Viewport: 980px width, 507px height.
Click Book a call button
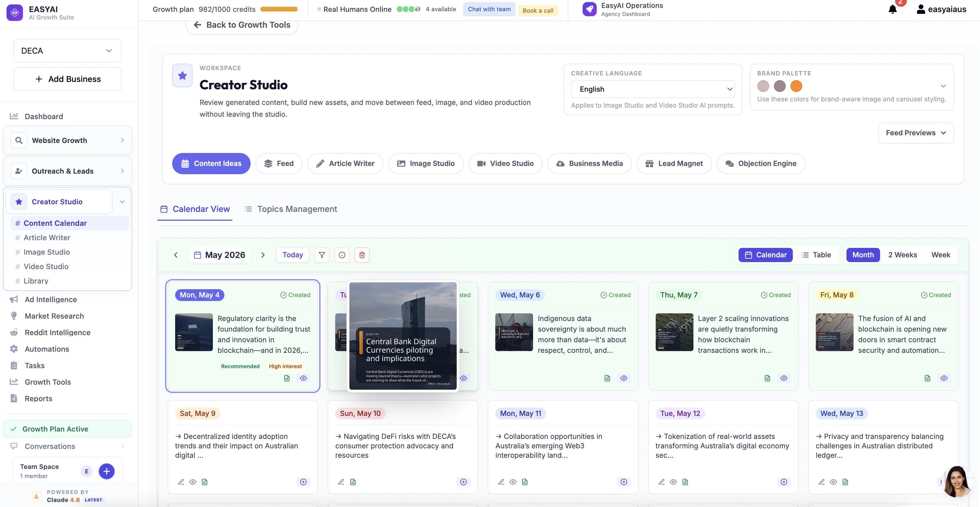click(537, 10)
